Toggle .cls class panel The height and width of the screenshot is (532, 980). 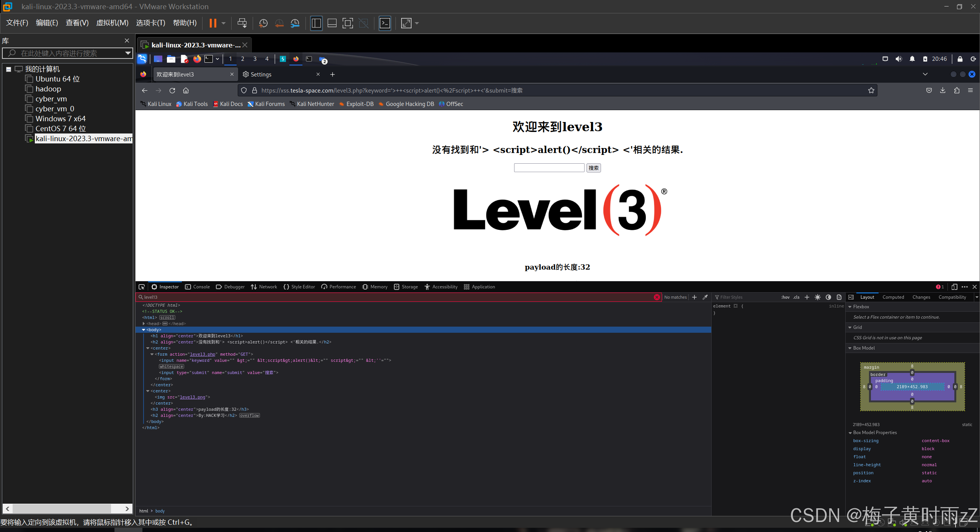797,297
